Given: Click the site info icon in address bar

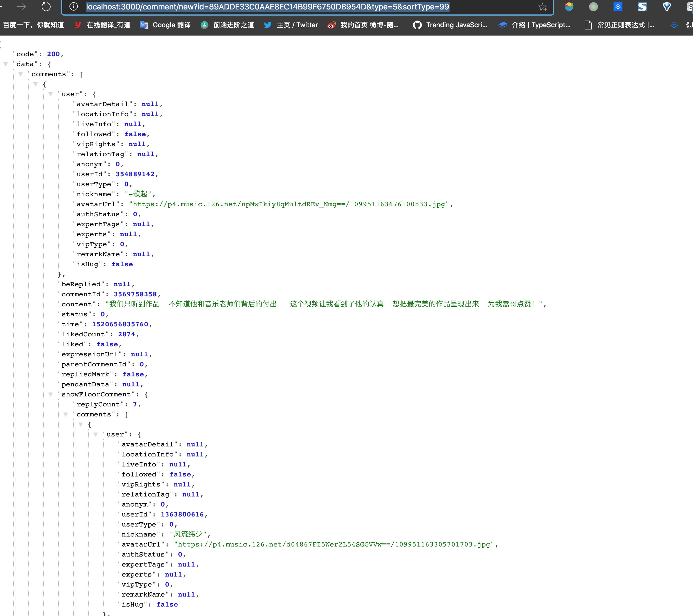Looking at the screenshot, I should click(x=73, y=6).
